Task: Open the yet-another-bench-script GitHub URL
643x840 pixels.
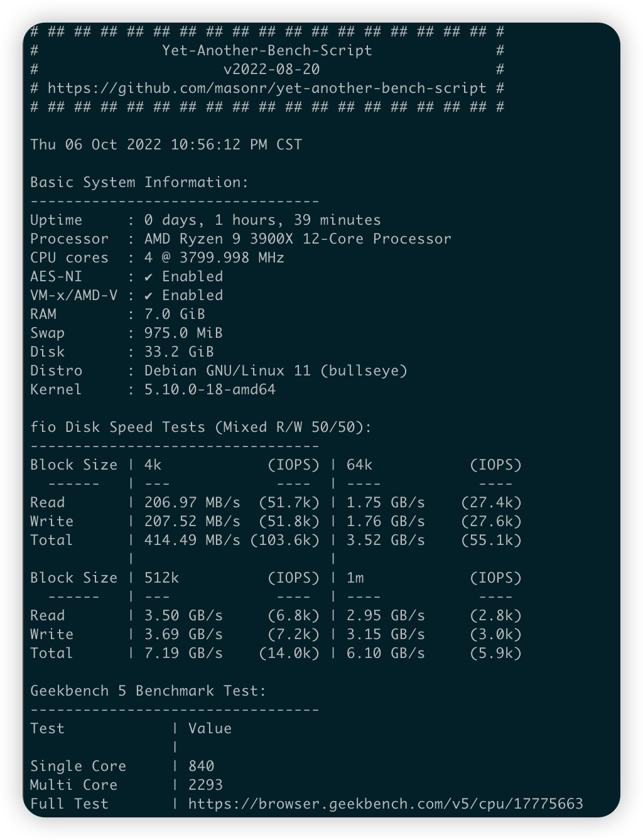Action: (267, 89)
